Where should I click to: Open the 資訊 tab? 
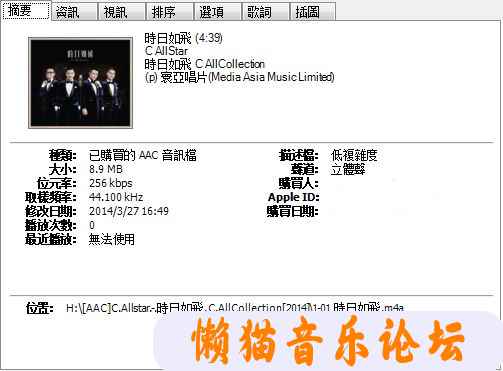(74, 12)
